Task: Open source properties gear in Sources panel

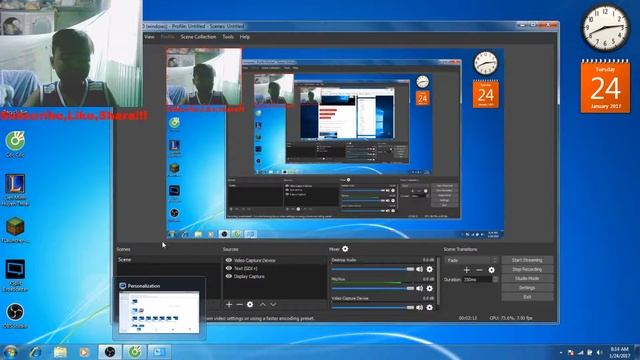Action: pyautogui.click(x=250, y=304)
